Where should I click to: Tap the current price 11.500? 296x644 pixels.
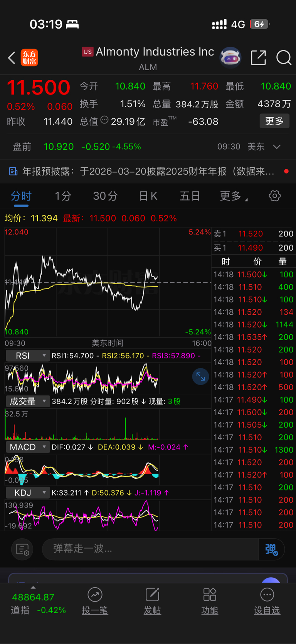click(x=39, y=87)
